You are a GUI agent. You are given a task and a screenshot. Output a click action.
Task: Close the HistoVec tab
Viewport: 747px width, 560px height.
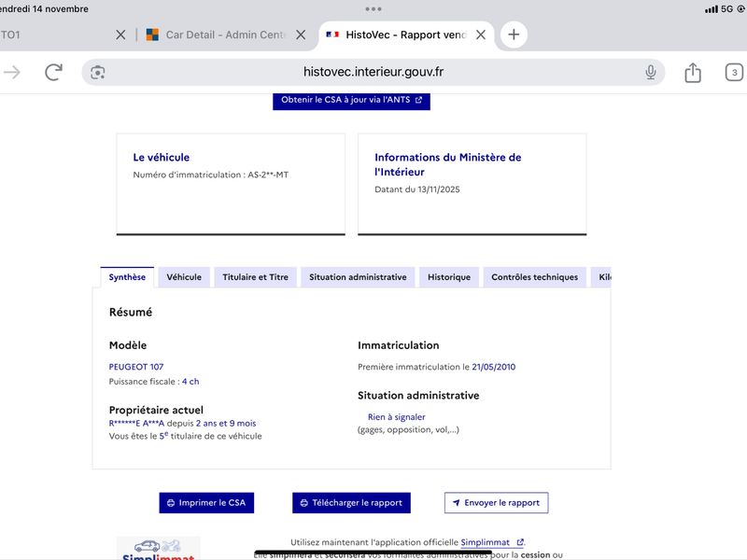(x=480, y=35)
